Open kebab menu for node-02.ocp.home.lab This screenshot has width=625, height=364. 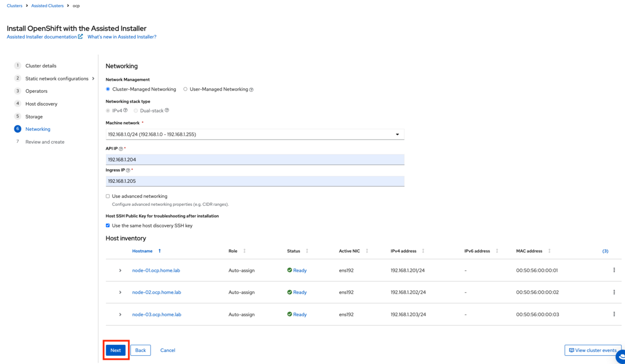click(x=614, y=292)
